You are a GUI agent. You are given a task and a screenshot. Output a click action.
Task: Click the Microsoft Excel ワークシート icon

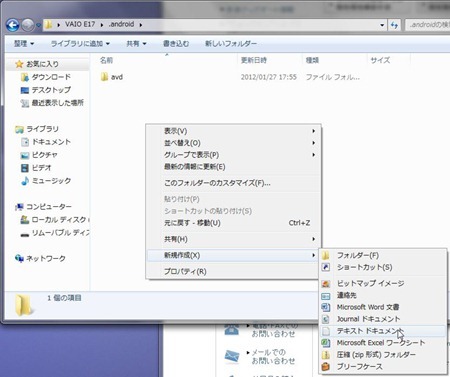pyautogui.click(x=326, y=343)
